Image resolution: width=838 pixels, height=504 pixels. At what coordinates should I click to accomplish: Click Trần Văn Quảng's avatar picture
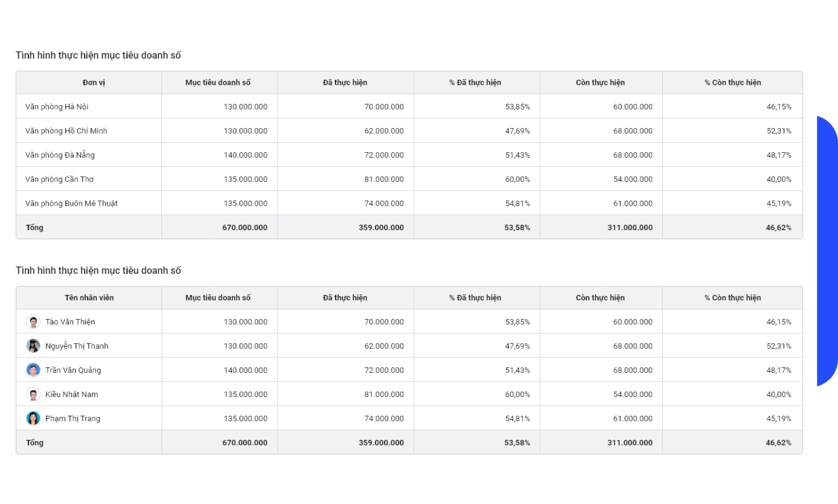click(x=33, y=370)
